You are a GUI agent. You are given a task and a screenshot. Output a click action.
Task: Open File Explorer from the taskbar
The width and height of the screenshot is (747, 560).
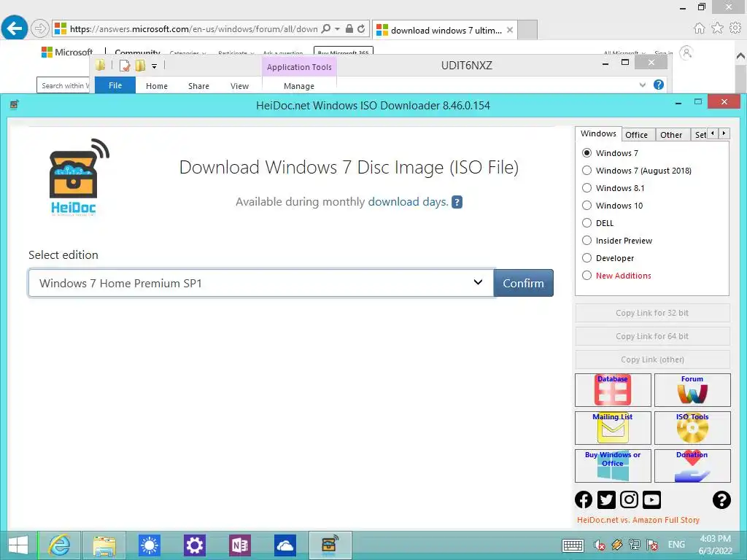click(x=104, y=545)
